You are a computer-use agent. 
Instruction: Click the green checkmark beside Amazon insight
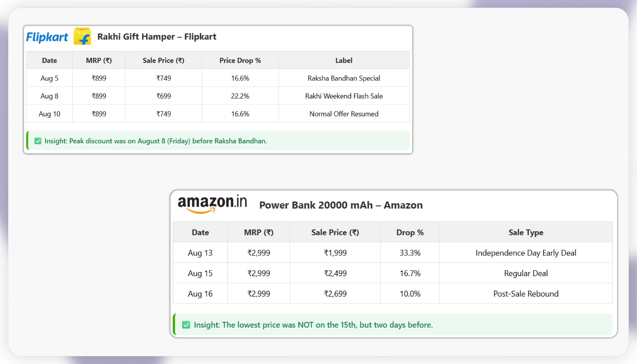tap(186, 325)
